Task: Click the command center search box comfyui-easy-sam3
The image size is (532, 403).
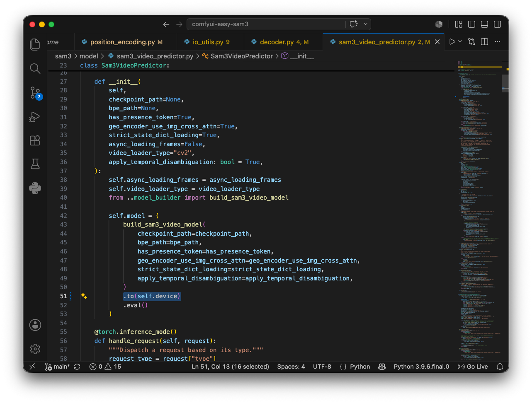Action: [x=265, y=24]
